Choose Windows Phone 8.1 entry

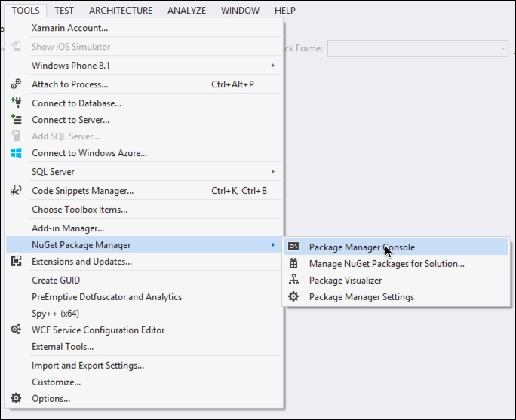click(x=144, y=66)
